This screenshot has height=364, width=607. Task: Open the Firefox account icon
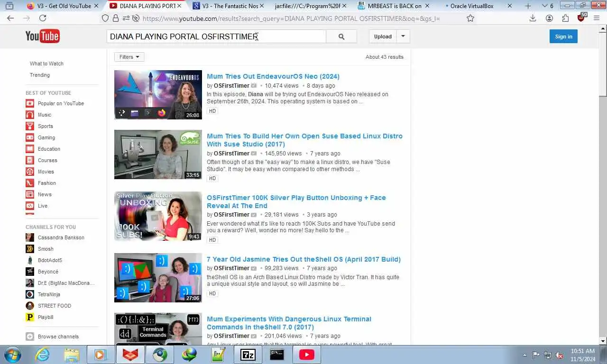pyautogui.click(x=549, y=18)
